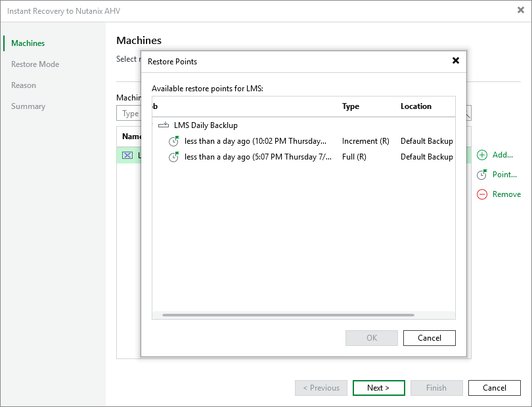Close the Restore Points dialog with the X
Viewport: 532px width, 407px height.
point(456,60)
